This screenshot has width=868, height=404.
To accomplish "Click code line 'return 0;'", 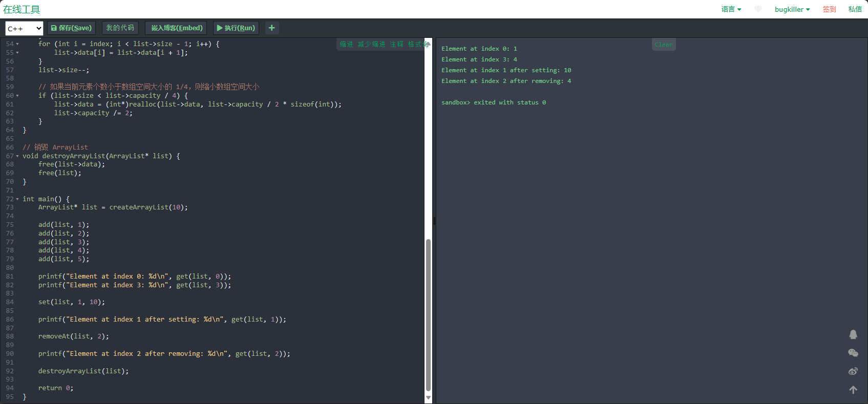I will point(56,388).
